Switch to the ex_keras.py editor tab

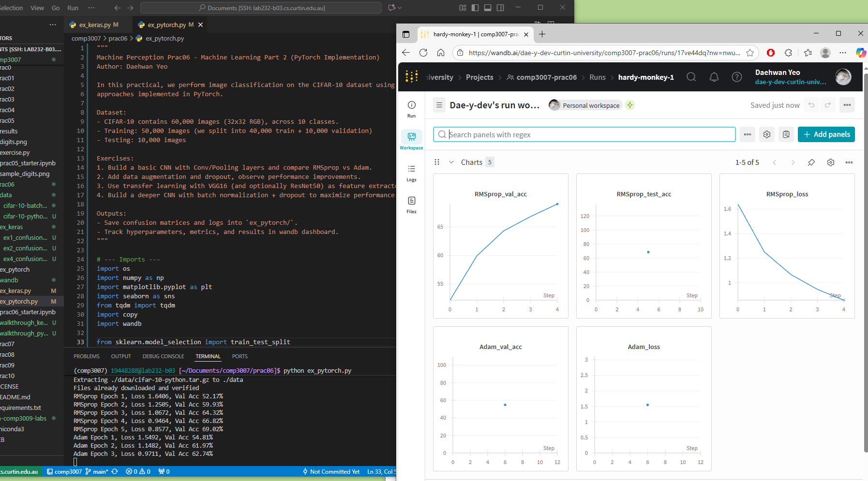95,25
